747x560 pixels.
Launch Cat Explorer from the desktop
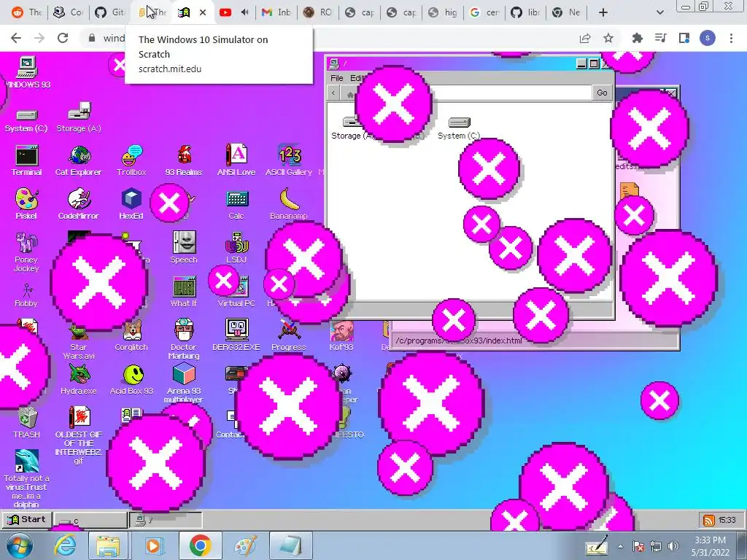point(79,160)
